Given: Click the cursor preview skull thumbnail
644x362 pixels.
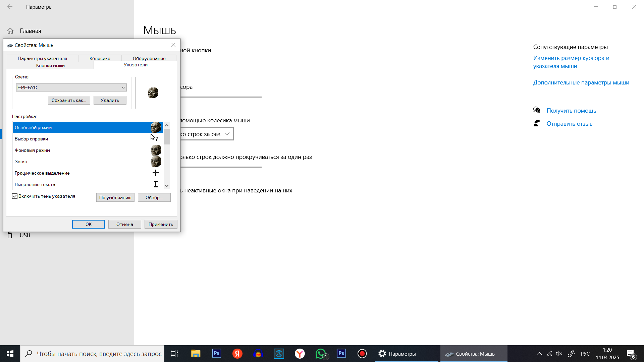Looking at the screenshot, I should (x=153, y=93).
